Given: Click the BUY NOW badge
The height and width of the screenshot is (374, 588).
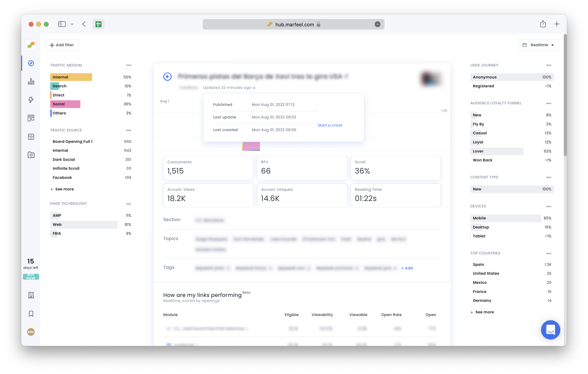Looking at the screenshot, I should pyautogui.click(x=31, y=277).
